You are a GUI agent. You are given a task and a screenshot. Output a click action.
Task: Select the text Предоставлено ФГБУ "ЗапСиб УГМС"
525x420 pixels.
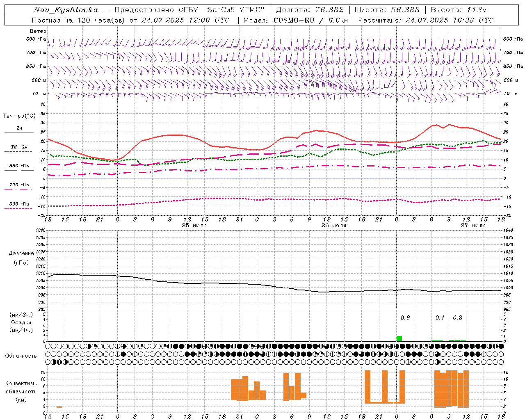pyautogui.click(x=190, y=10)
